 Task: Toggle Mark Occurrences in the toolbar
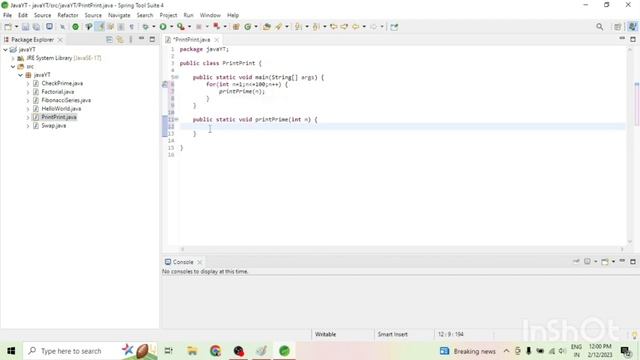(99, 27)
